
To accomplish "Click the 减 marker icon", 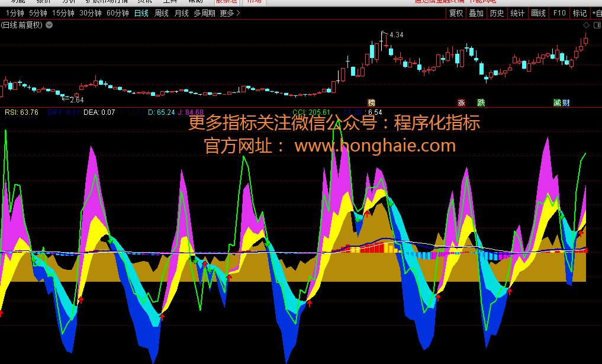I will [557, 102].
